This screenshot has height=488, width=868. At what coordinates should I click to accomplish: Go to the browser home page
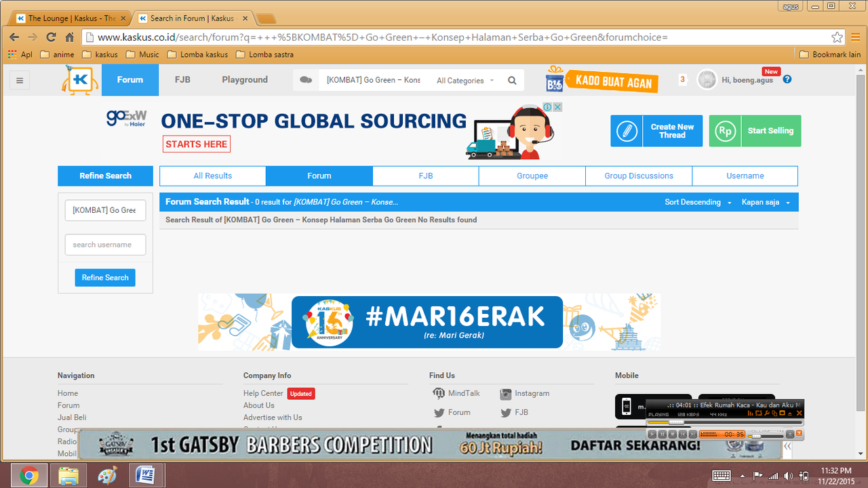tap(69, 37)
